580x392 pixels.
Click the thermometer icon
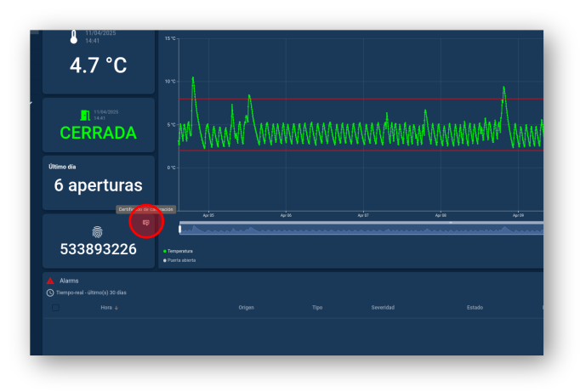point(73,37)
